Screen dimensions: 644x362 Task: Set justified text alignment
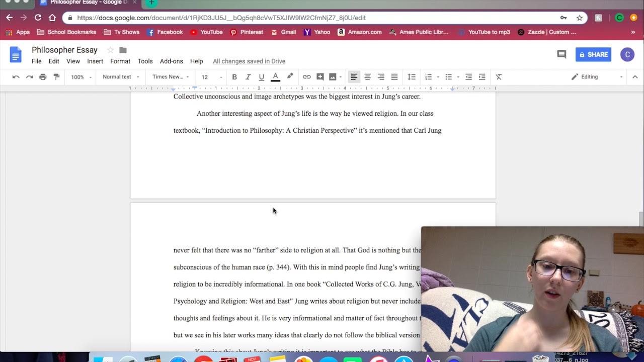[x=394, y=77]
